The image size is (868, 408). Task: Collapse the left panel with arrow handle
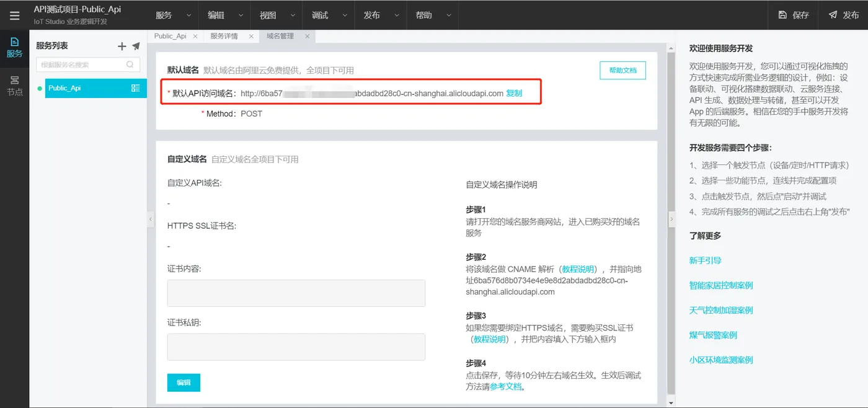click(151, 219)
